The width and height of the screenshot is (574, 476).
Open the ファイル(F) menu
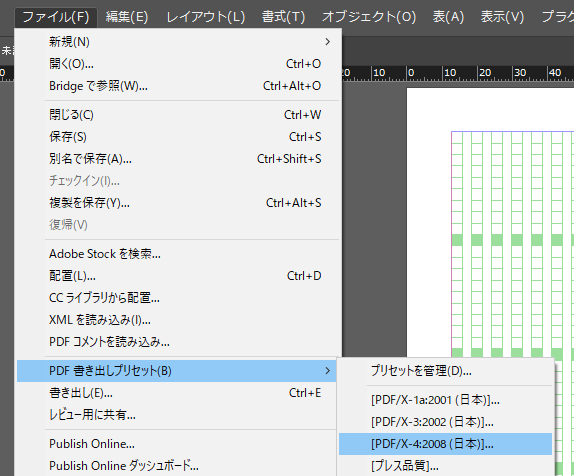tap(56, 17)
